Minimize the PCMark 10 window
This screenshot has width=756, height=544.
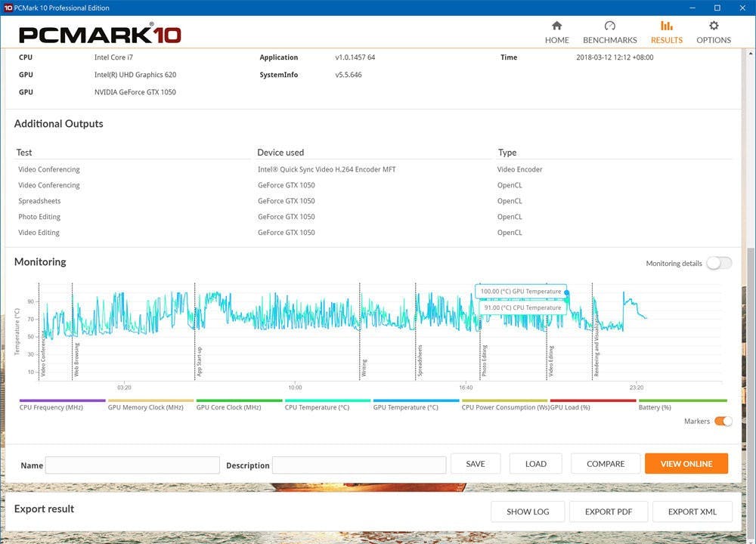point(692,8)
